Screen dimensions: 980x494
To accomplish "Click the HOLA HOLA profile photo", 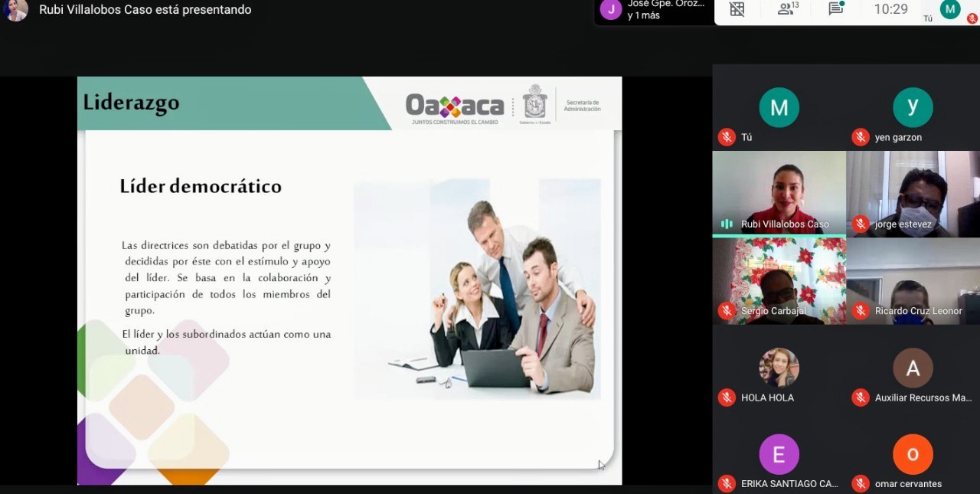I will 779,368.
